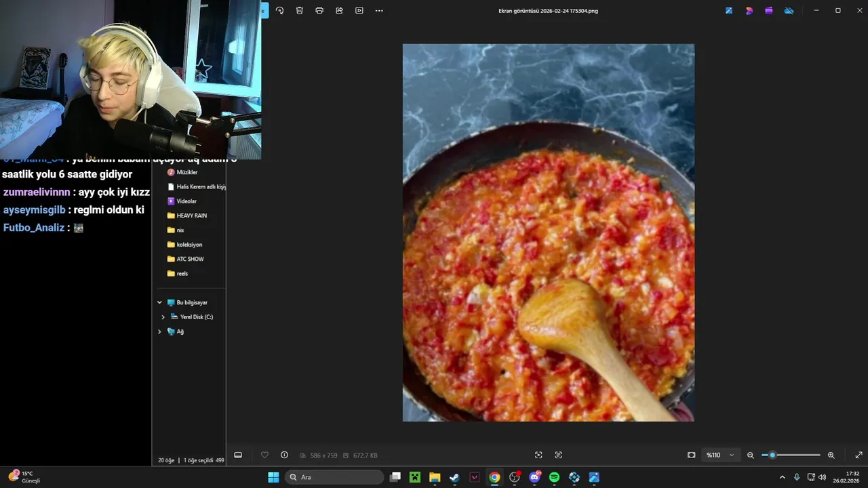Open Minecraft from the taskbar
868x488 pixels.
(415, 477)
